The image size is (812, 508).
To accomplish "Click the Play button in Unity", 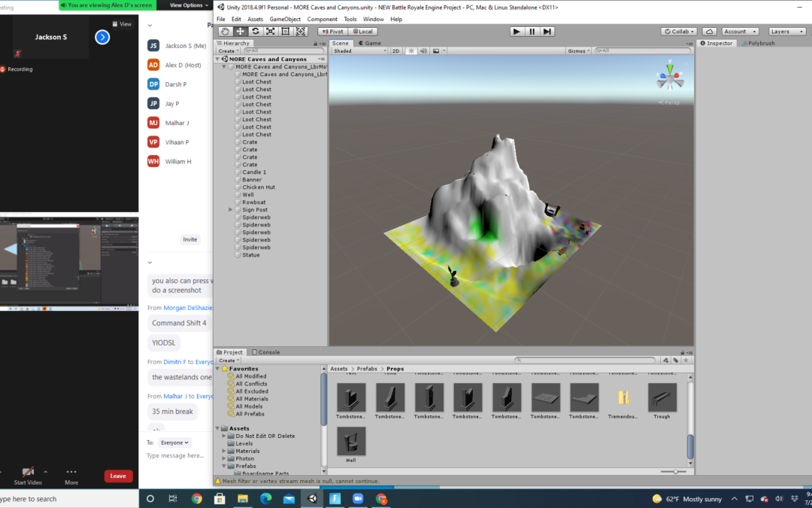I will pos(517,32).
